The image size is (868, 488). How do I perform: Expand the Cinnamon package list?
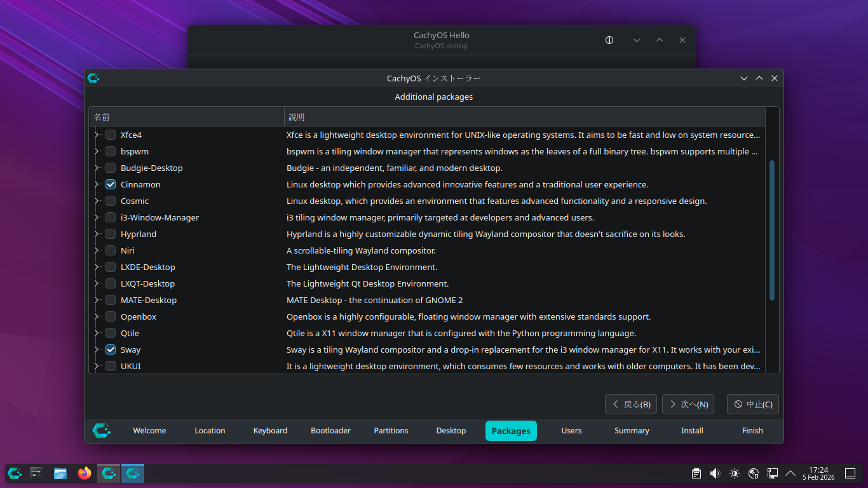click(97, 184)
